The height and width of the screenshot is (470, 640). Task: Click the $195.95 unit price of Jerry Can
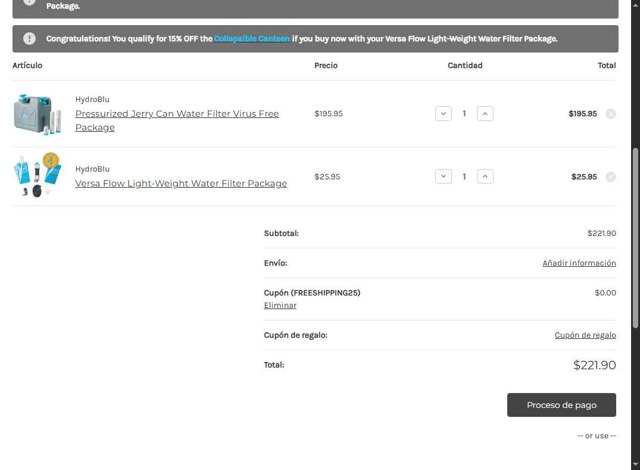tap(329, 113)
